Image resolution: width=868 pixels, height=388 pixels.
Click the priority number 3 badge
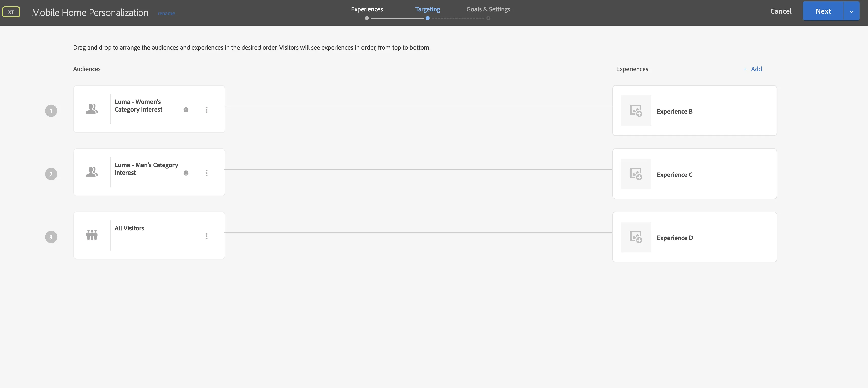point(51,237)
